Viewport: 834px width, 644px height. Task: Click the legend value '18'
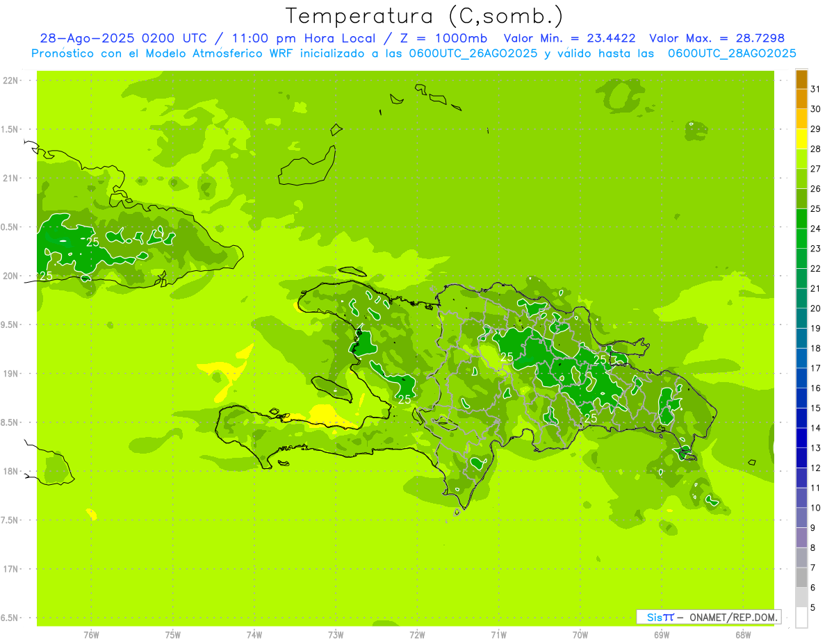point(816,349)
